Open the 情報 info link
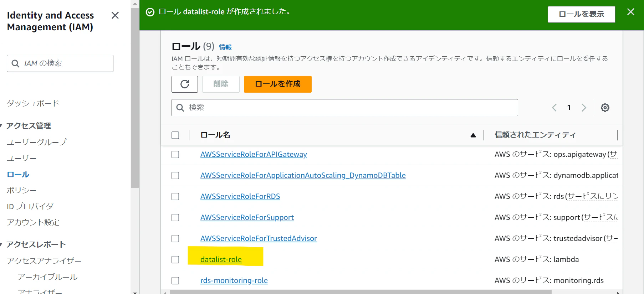 coord(225,47)
